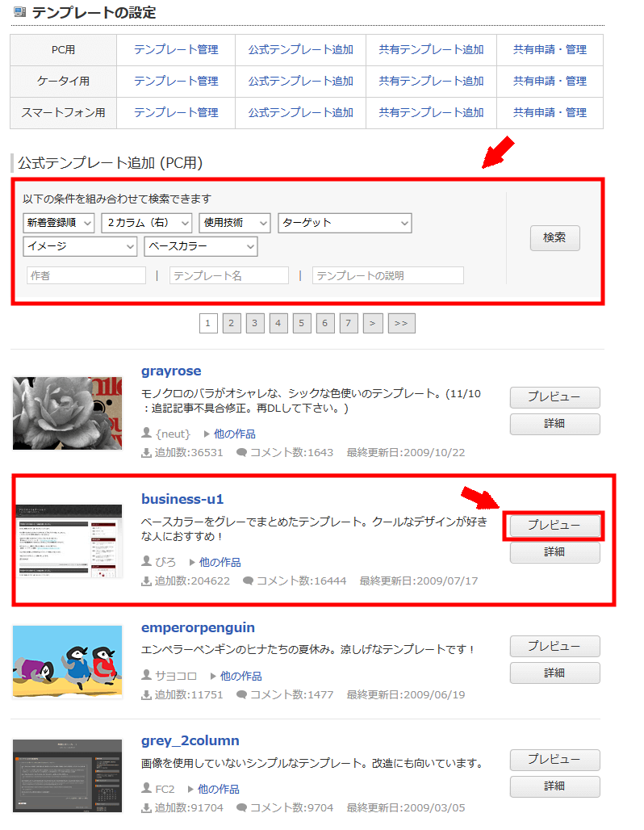This screenshot has height=830, width=644.
Task: Preview the grey_2column template
Action: (x=554, y=760)
